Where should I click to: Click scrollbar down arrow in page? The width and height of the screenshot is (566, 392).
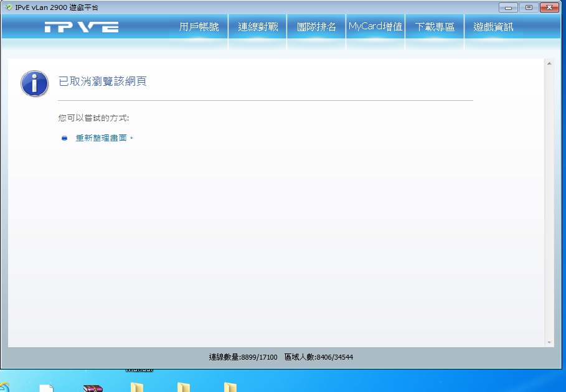pyautogui.click(x=549, y=343)
